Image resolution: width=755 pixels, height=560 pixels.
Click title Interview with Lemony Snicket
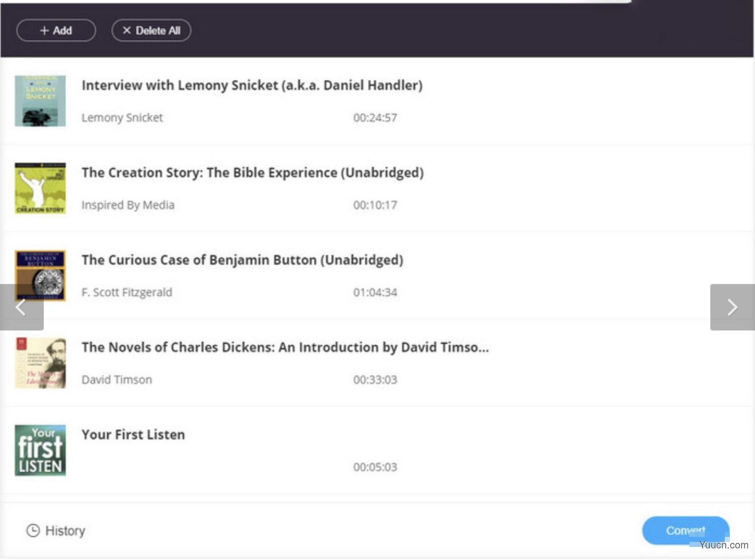(x=252, y=86)
